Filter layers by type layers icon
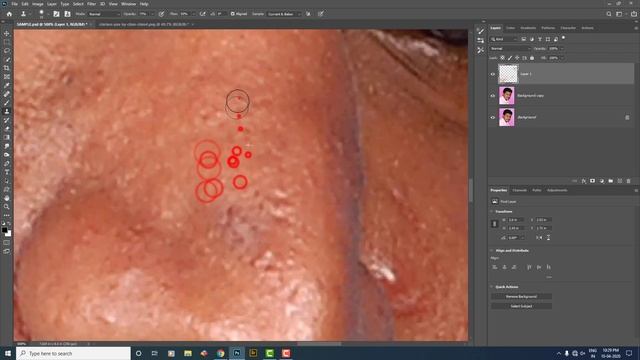640x360 pixels. point(540,39)
